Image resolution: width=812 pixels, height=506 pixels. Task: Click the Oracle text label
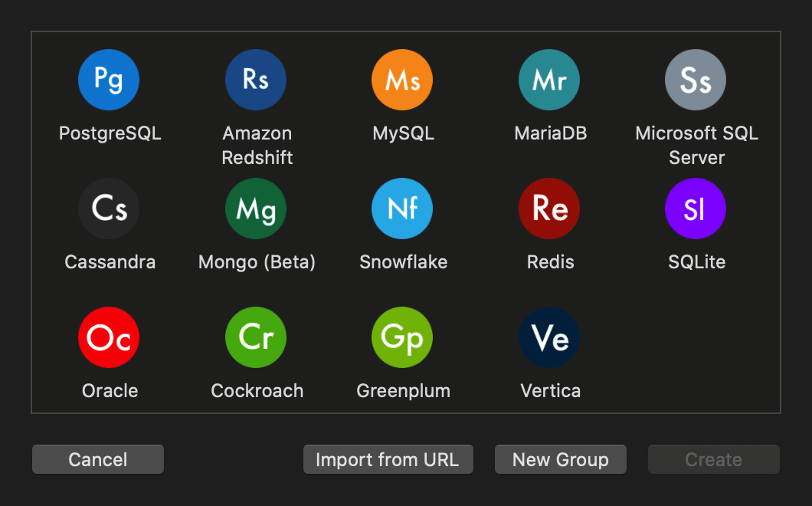(x=110, y=390)
